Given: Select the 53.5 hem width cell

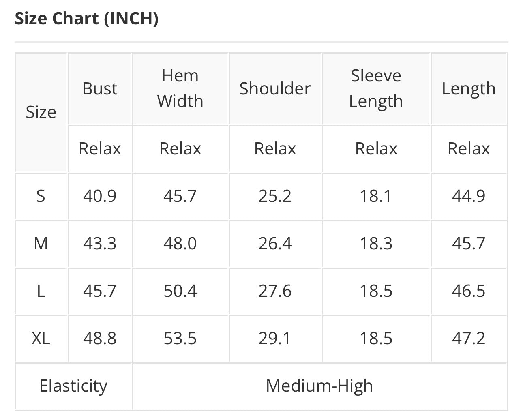Looking at the screenshot, I should click(180, 338).
